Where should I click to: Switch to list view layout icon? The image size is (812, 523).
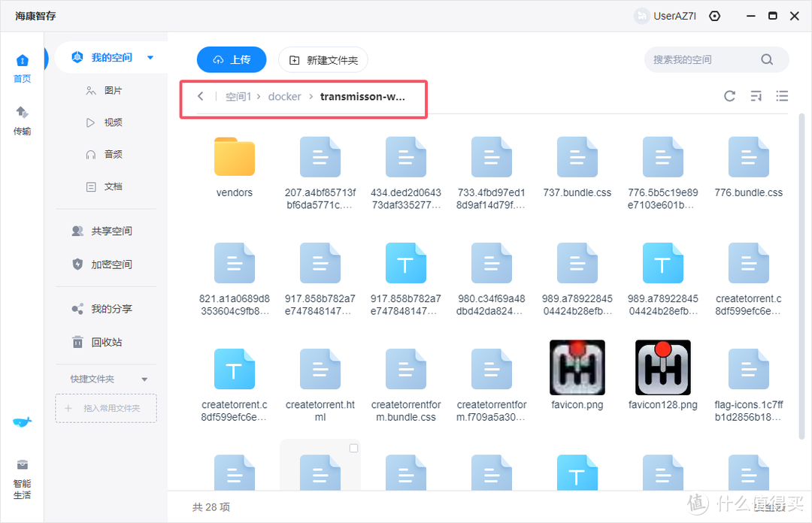coord(782,96)
